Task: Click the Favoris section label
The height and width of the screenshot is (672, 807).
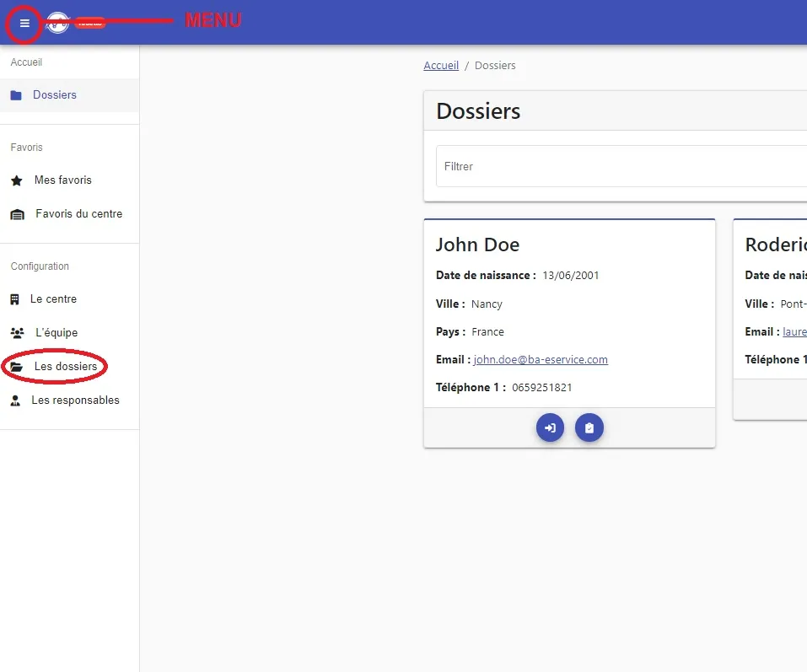Action: 27,148
